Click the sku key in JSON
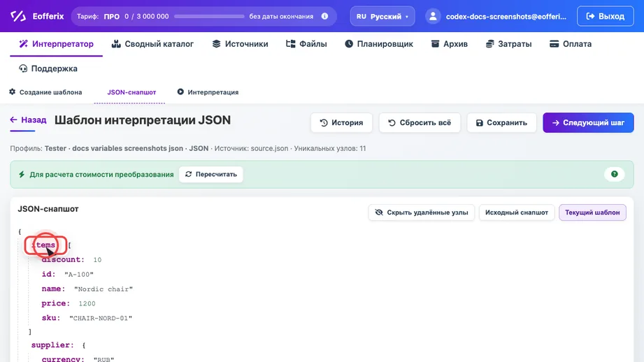This screenshot has height=362, width=644. coord(51,318)
